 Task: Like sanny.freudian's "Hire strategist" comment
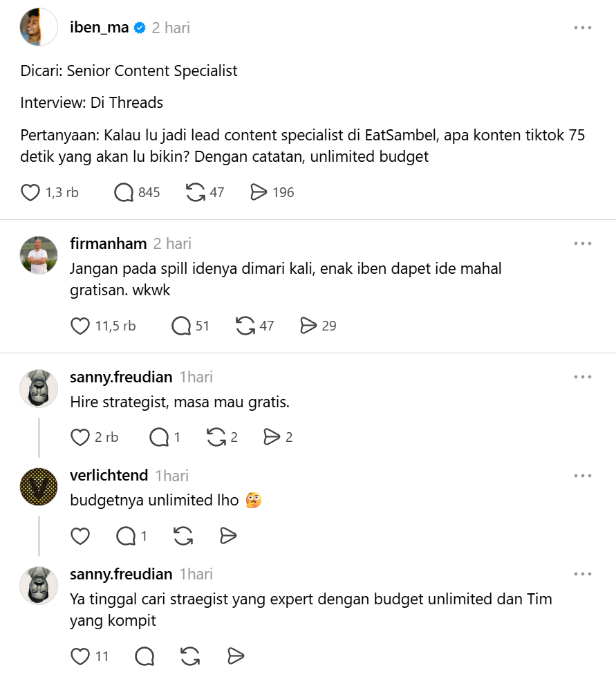(80, 437)
